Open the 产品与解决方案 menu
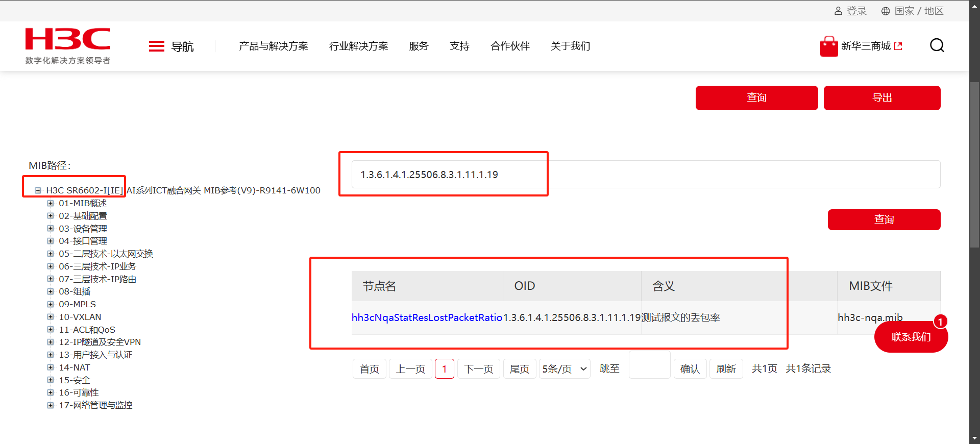This screenshot has height=444, width=980. 274,46
